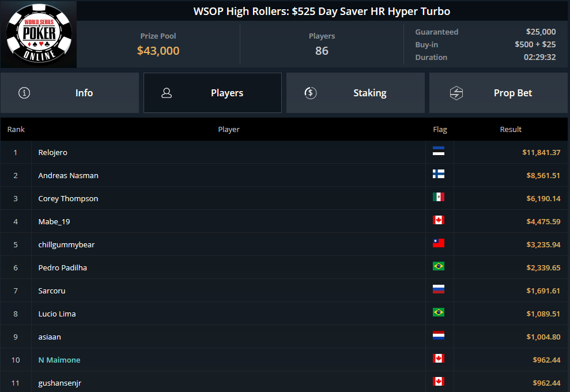Image resolution: width=570 pixels, height=392 pixels.
Task: Click the $1,089.51 result
Action: [x=543, y=314]
